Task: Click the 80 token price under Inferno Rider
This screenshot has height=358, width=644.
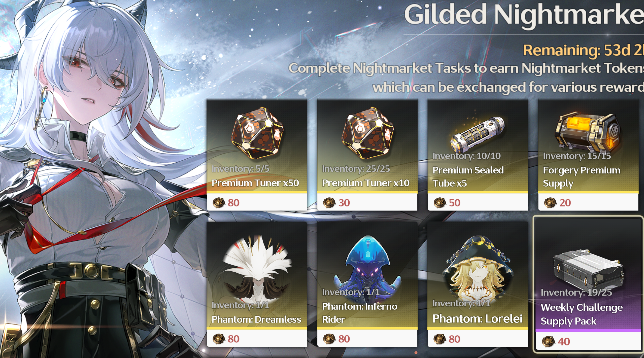Action: [344, 339]
